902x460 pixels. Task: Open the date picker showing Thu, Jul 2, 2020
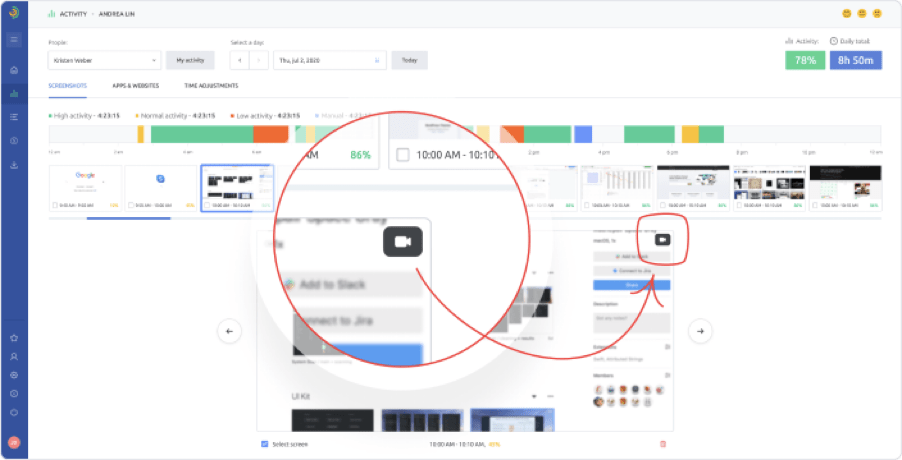point(330,60)
